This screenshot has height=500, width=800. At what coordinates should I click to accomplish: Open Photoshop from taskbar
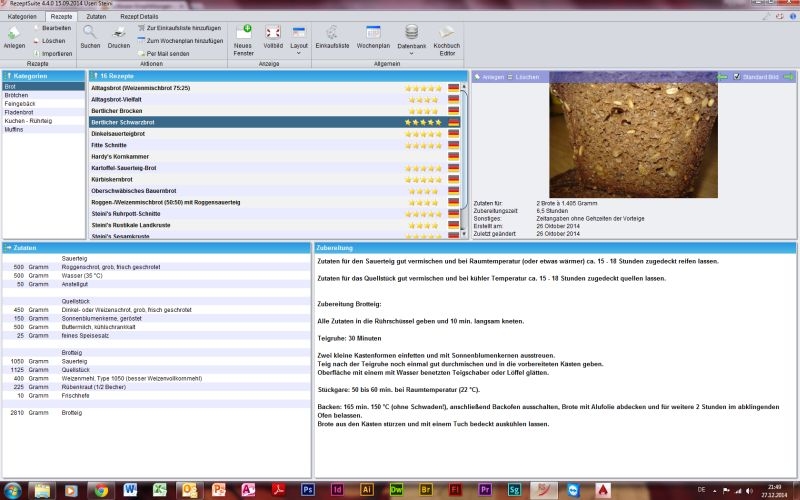(308, 491)
